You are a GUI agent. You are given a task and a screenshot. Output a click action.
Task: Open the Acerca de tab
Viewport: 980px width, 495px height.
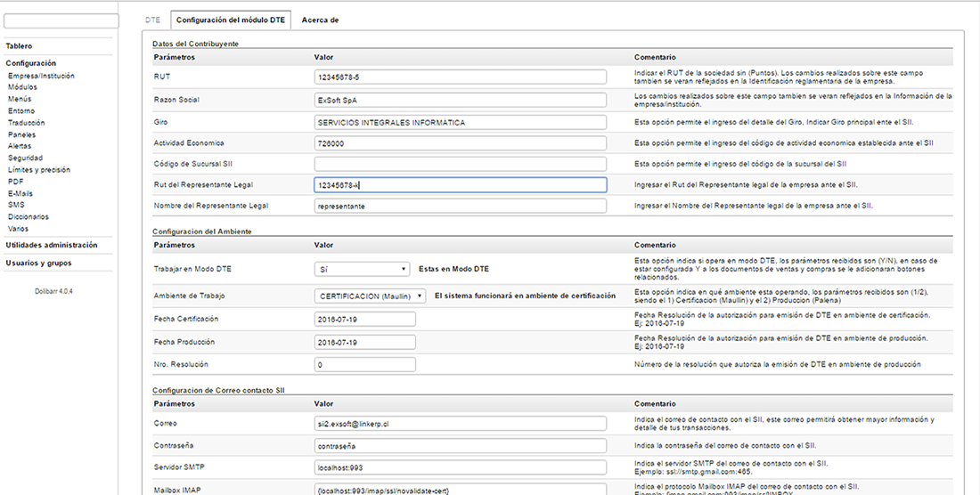point(320,19)
